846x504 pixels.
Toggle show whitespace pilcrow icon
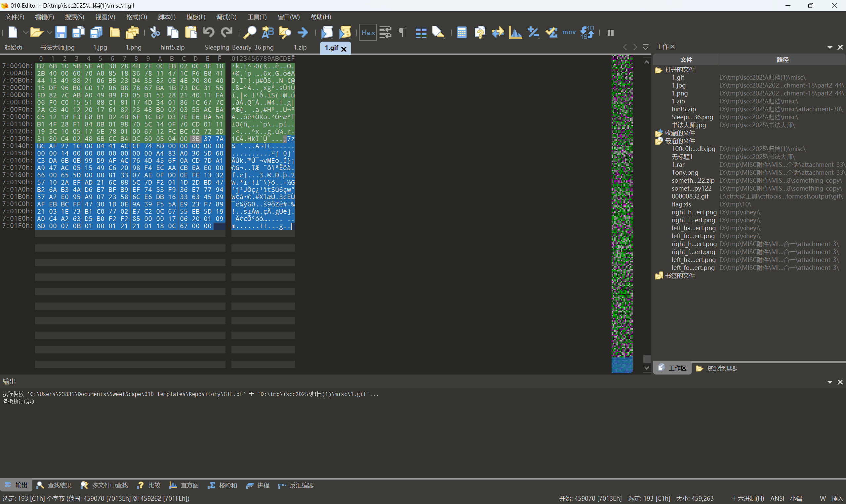[403, 32]
